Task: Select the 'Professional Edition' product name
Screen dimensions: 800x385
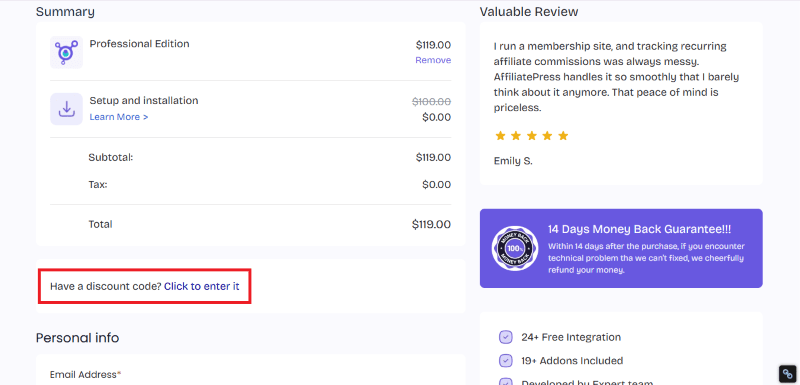Action: click(x=139, y=44)
